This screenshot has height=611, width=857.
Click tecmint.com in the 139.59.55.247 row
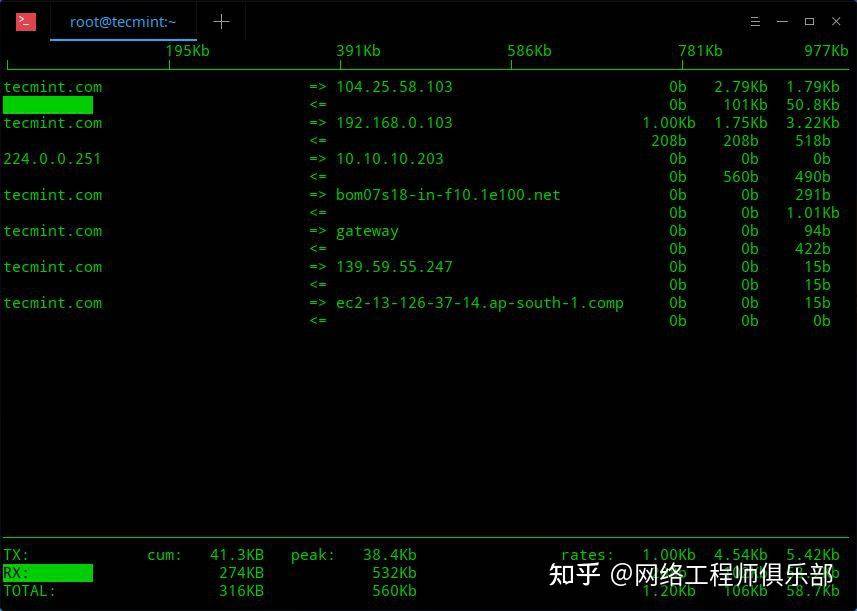point(52,267)
